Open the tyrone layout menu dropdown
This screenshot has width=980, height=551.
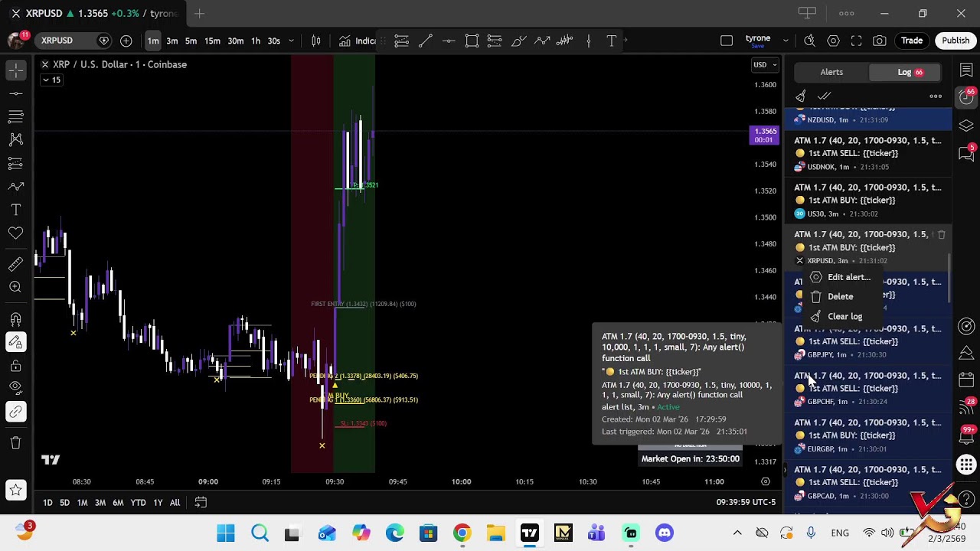[786, 41]
